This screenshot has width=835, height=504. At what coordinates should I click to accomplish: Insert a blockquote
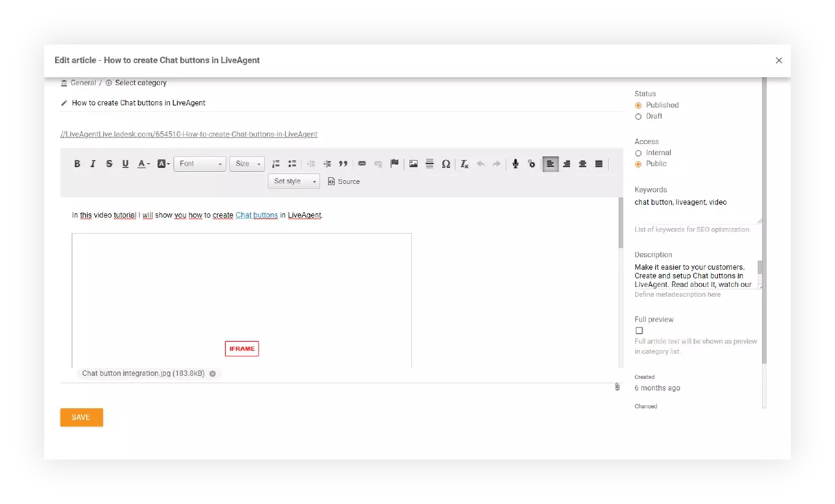(343, 164)
